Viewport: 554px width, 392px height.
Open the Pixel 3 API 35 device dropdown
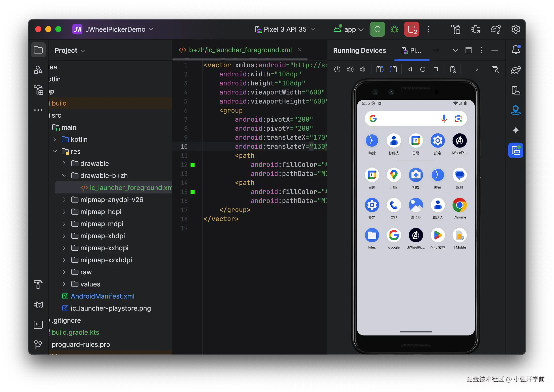[x=285, y=29]
